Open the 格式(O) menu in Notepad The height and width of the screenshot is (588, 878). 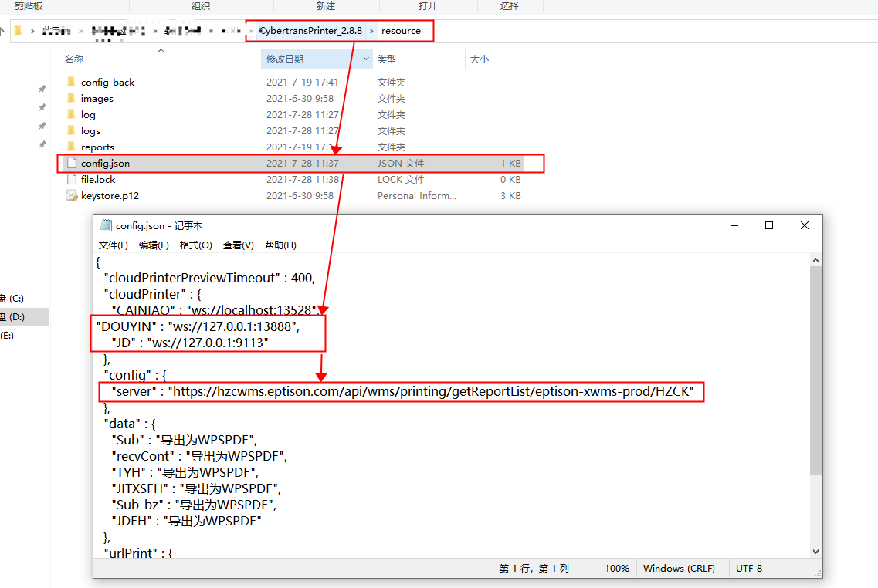[195, 245]
